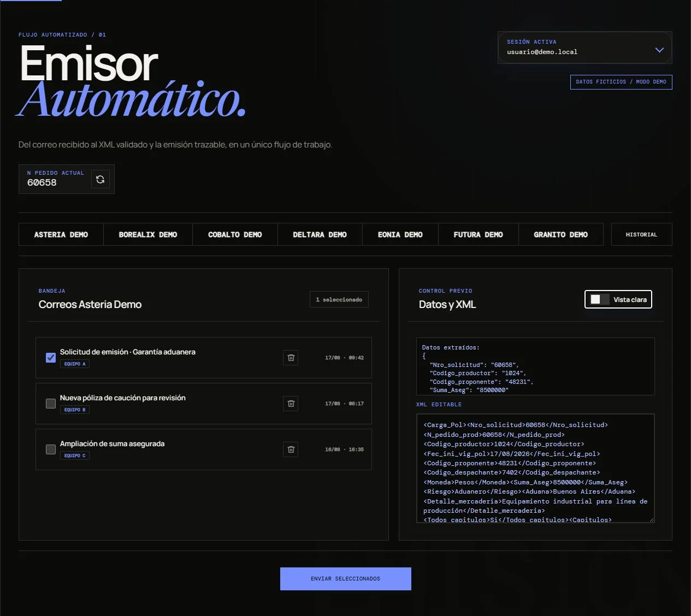Refresh the current order number

coord(100,179)
